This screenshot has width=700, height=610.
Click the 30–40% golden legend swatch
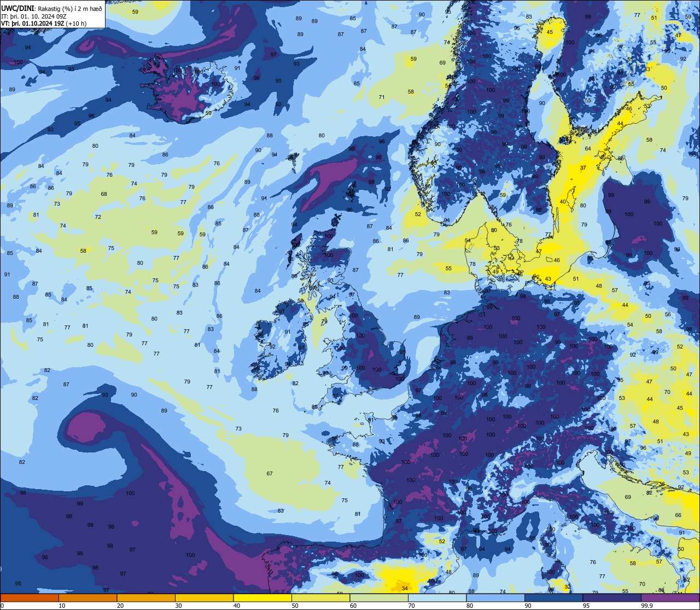point(204,598)
